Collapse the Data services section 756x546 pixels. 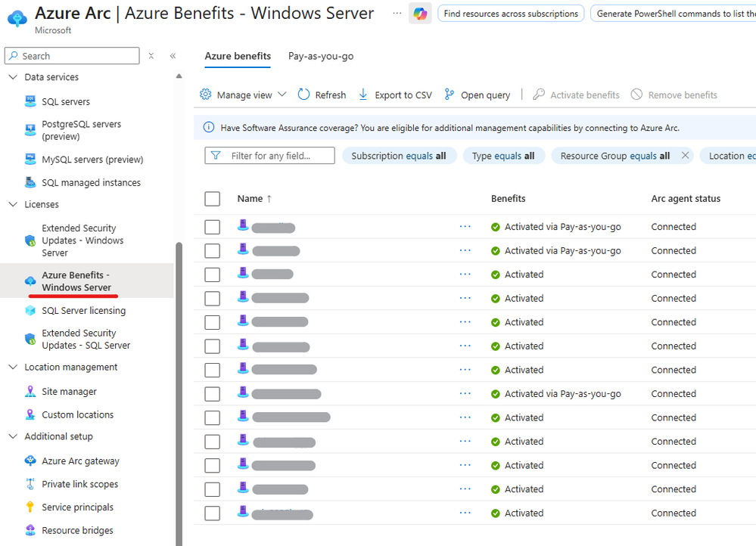(x=13, y=77)
